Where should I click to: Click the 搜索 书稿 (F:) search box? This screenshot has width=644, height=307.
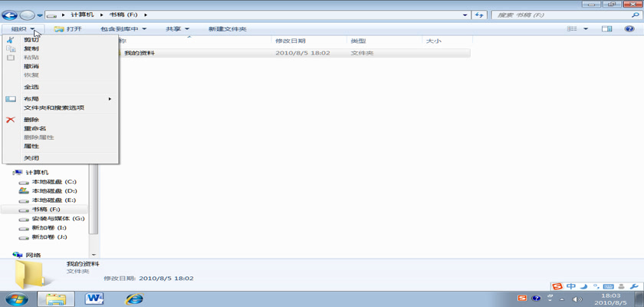point(560,15)
